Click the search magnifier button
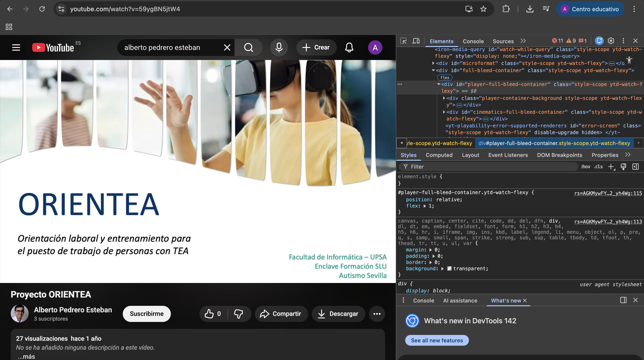Screen dimensions: 644x360 tap(248, 47)
